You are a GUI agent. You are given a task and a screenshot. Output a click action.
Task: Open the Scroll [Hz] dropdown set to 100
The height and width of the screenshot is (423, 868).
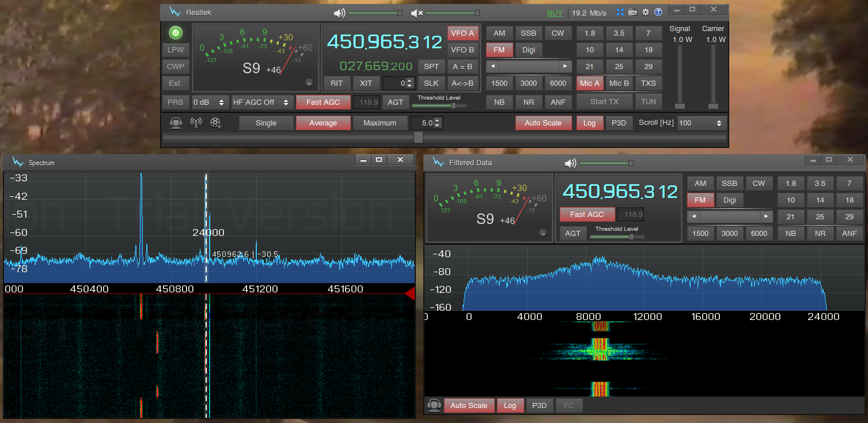click(x=701, y=123)
